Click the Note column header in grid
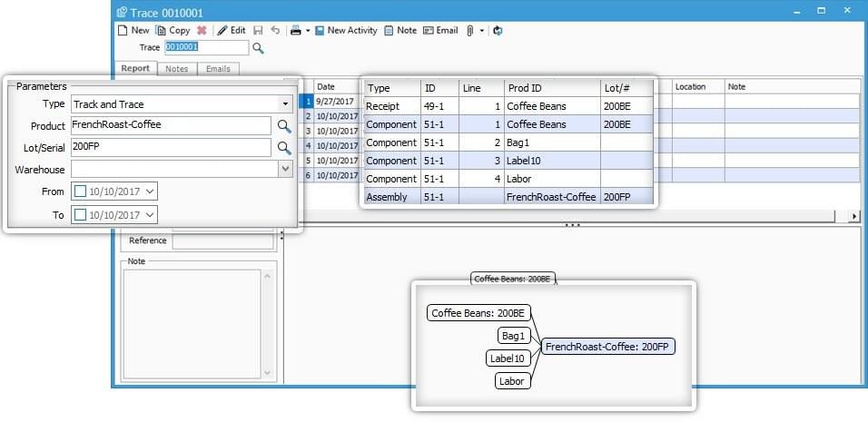868x422 pixels. 793,87
